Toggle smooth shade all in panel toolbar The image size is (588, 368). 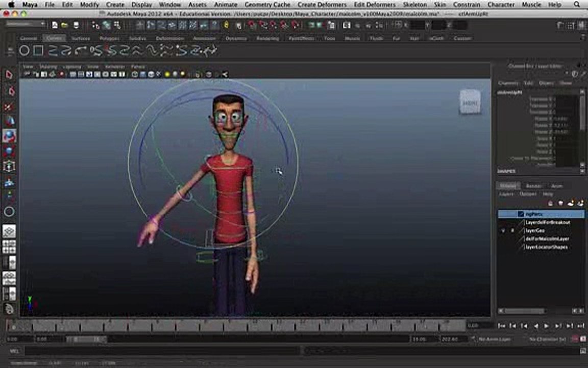143,74
